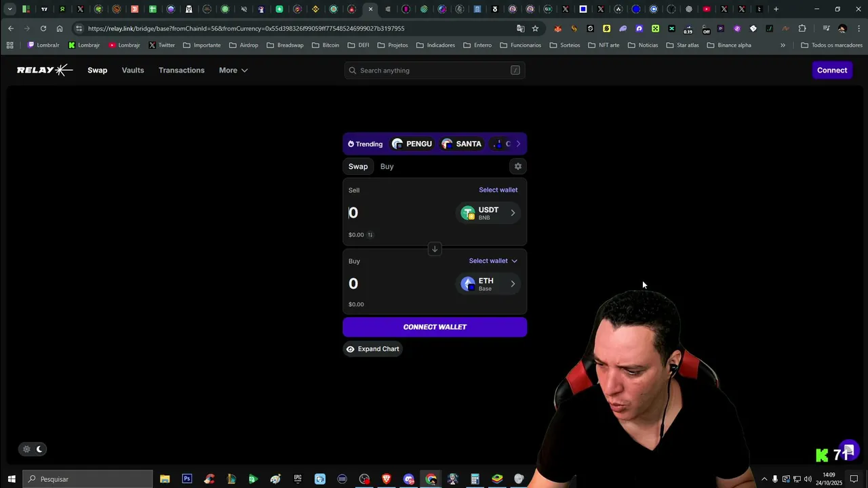Open browser home page icon

60,28
